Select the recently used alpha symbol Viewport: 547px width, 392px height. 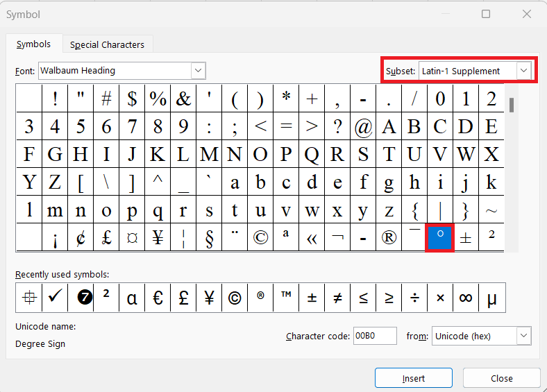132,298
